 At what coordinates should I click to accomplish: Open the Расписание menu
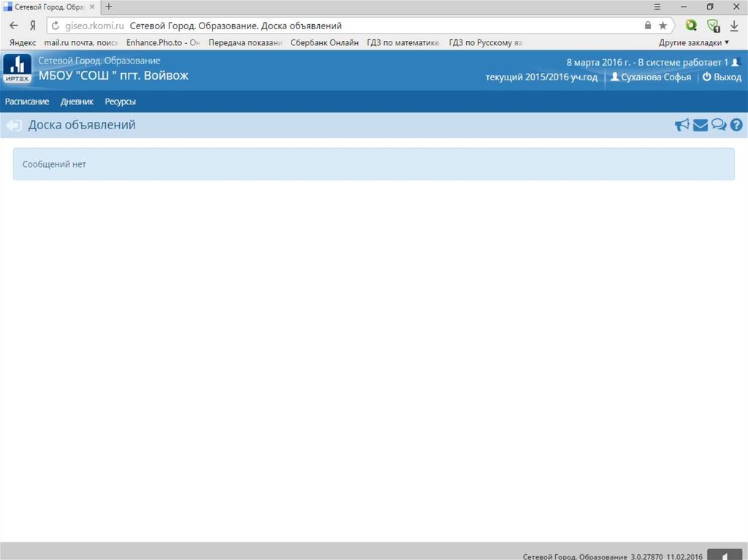(x=27, y=101)
